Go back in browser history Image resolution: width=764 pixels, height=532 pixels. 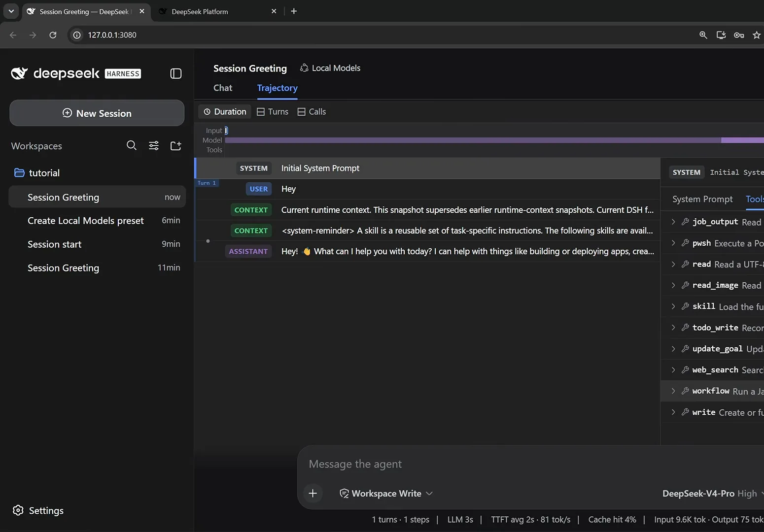[13, 35]
